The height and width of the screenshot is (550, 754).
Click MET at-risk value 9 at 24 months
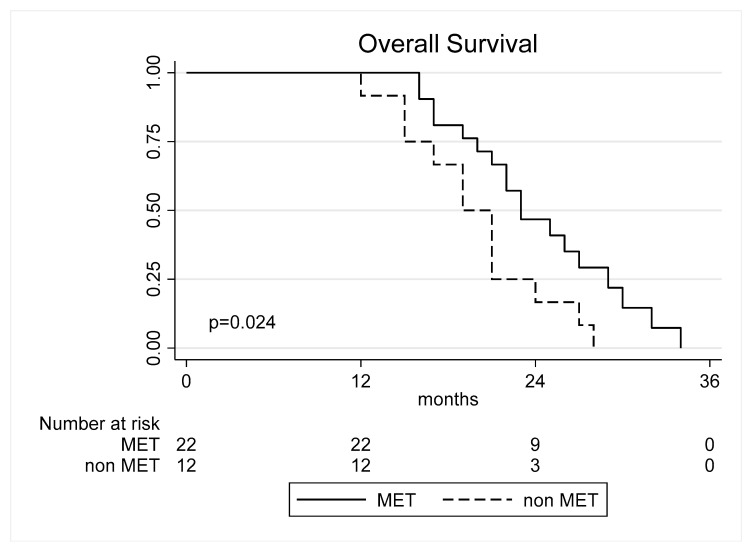click(x=535, y=445)
